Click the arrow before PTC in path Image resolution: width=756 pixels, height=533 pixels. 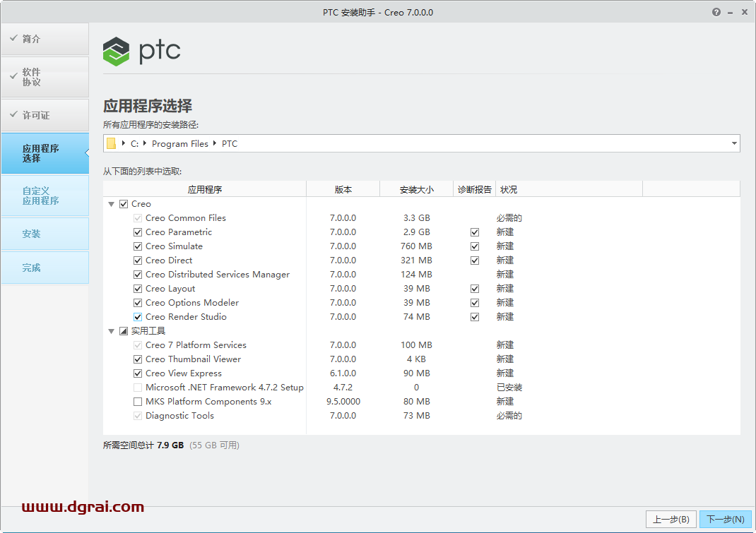coord(215,143)
